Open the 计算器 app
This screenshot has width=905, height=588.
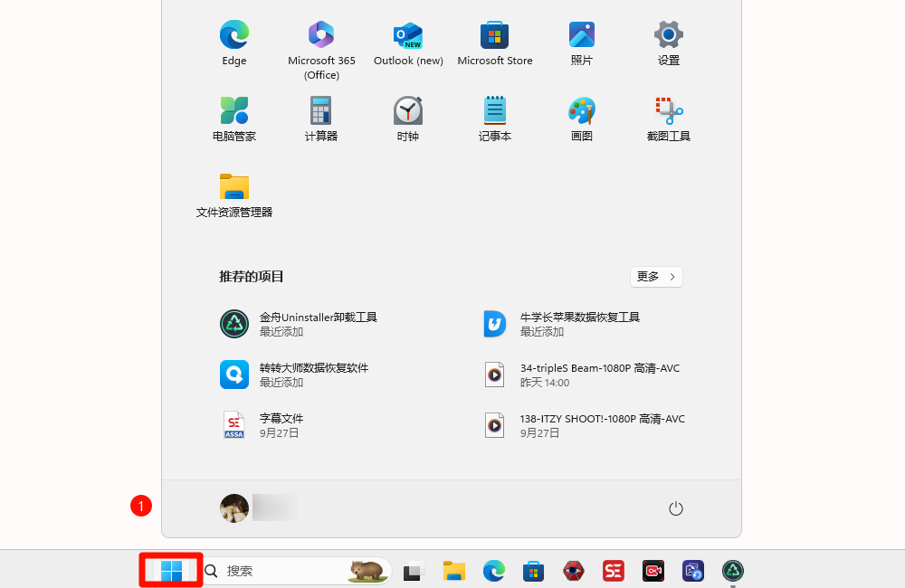(321, 119)
